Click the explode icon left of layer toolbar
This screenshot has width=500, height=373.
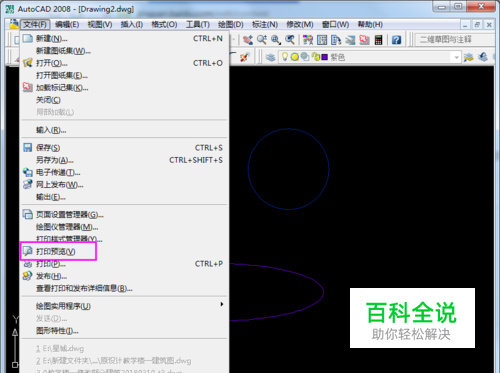(x=244, y=57)
